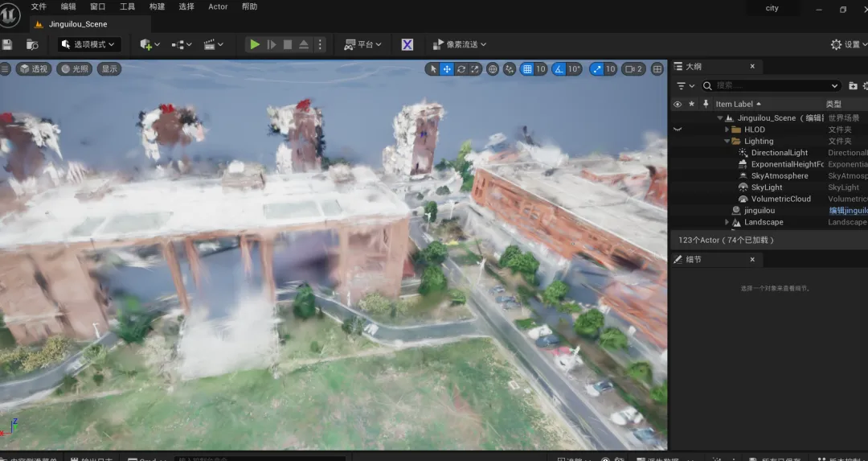
Task: Change rotation snap value 10°
Action: (x=574, y=69)
